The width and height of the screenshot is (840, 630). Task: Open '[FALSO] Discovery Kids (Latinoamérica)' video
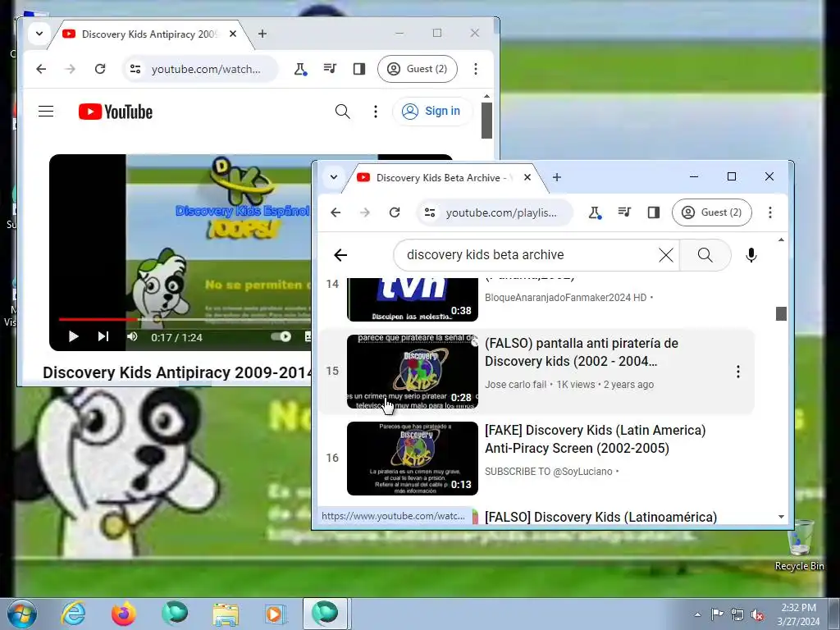(600, 517)
